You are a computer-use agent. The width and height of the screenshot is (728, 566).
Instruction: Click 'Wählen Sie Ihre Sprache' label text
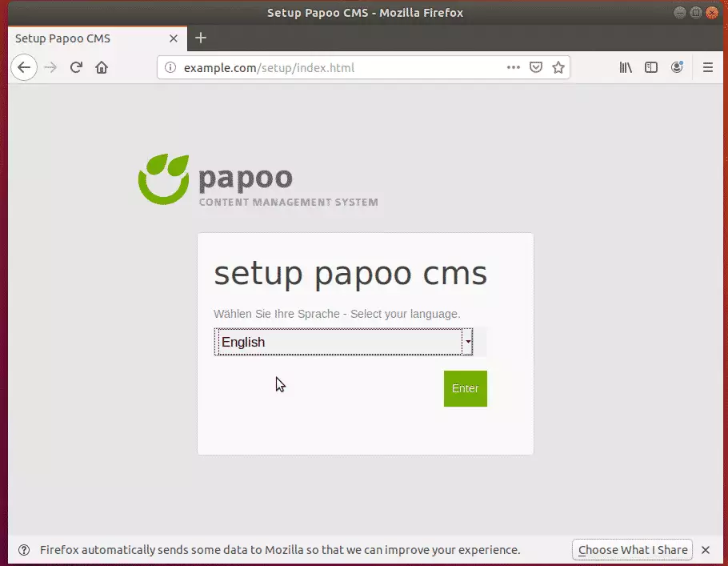click(x=276, y=314)
